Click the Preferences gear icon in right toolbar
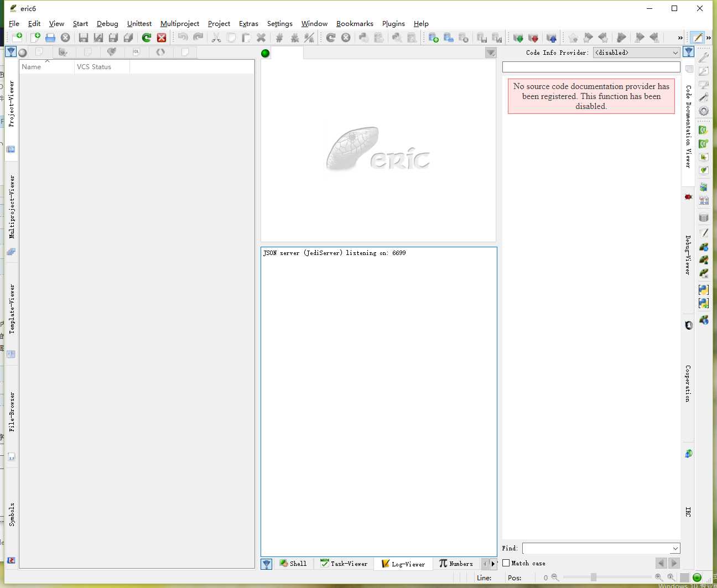The image size is (717, 588). coord(704,111)
